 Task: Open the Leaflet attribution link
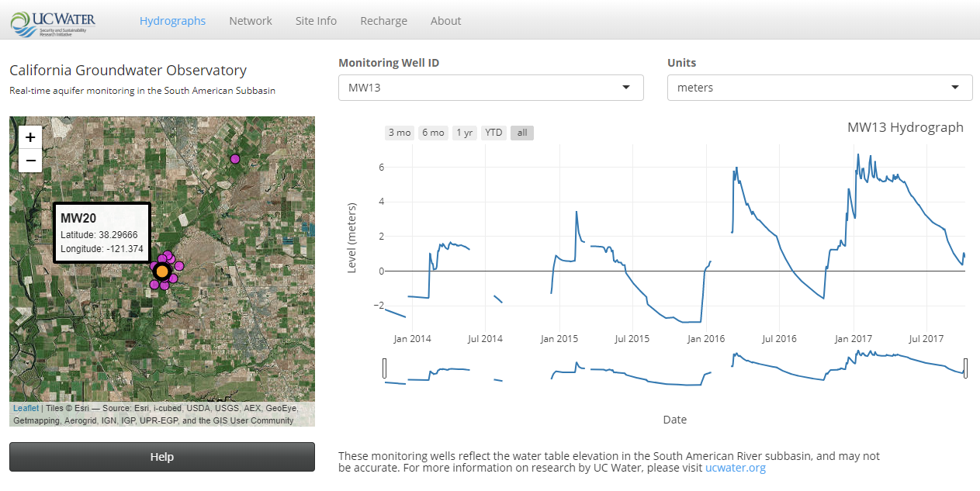pos(26,408)
